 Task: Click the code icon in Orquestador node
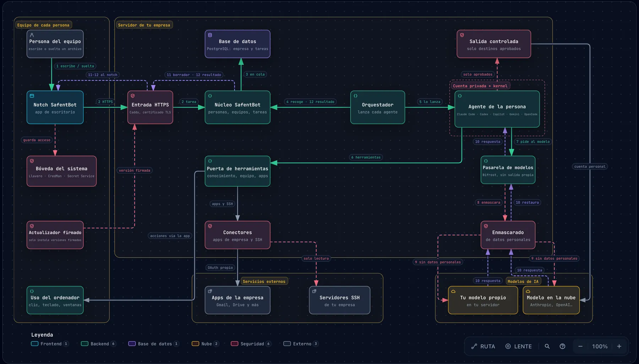tap(356, 96)
